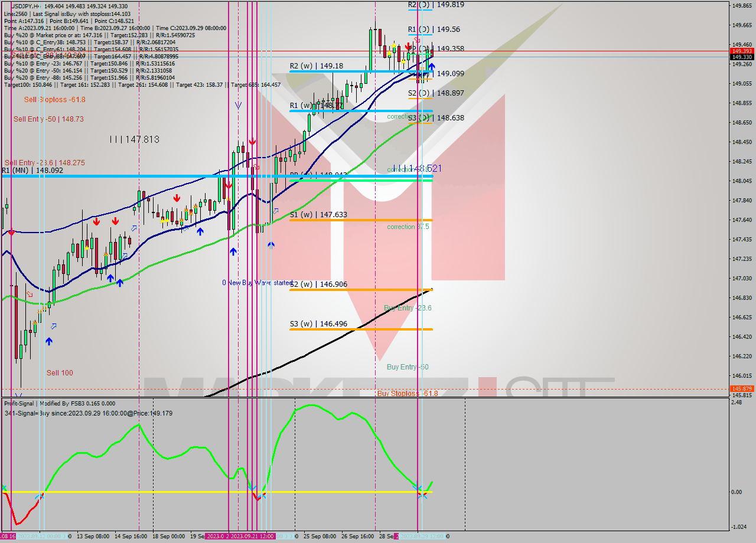Select the chart symbol title USDJPY,H4
Viewport: 756px width, 543px height.
coord(27,5)
